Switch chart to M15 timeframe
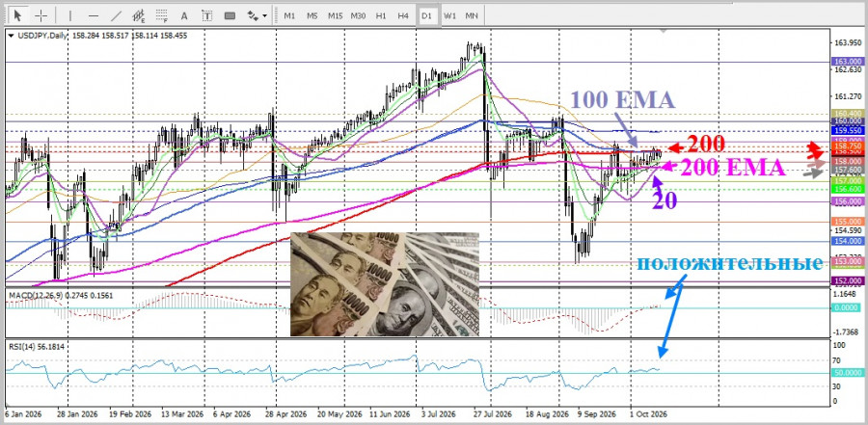The width and height of the screenshot is (868, 425). (335, 15)
